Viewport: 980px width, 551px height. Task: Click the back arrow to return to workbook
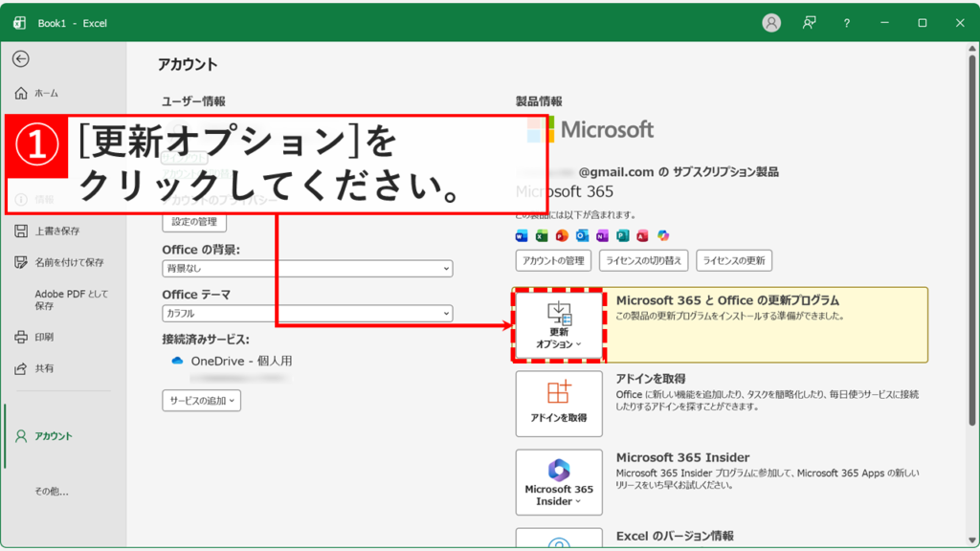coord(21,58)
